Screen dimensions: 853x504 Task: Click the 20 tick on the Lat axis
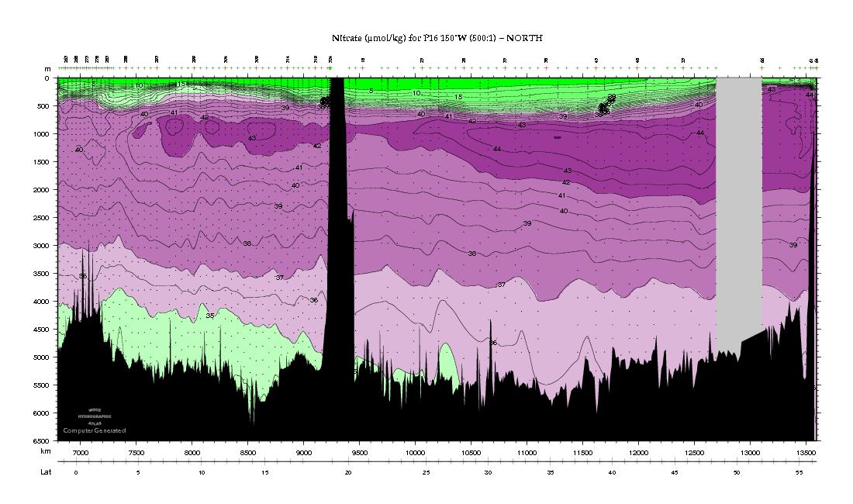(x=348, y=473)
